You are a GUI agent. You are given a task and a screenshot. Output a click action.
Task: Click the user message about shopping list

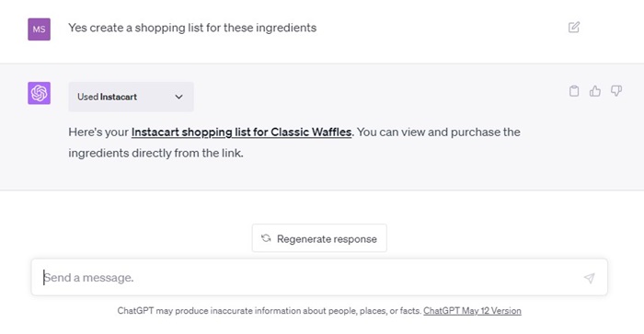(x=192, y=28)
